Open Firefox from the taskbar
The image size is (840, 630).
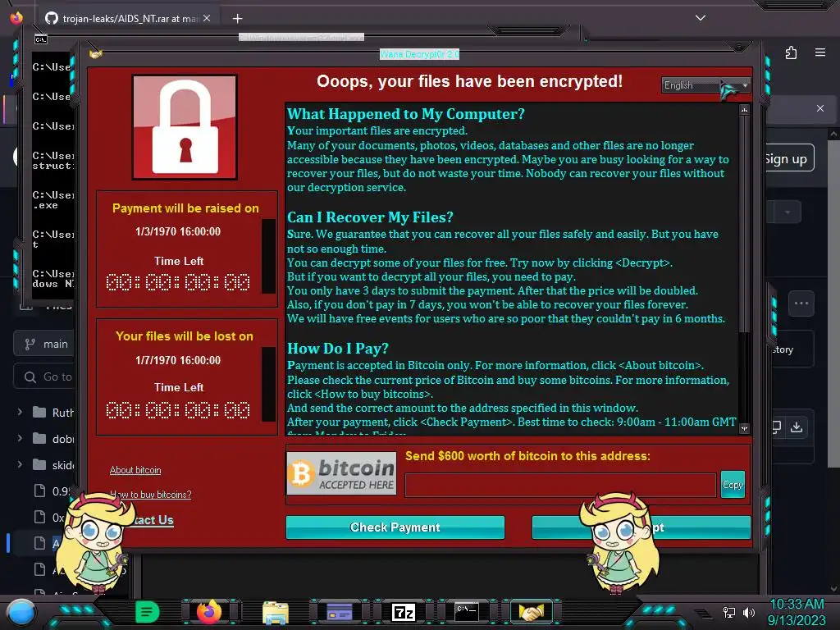coord(209,612)
